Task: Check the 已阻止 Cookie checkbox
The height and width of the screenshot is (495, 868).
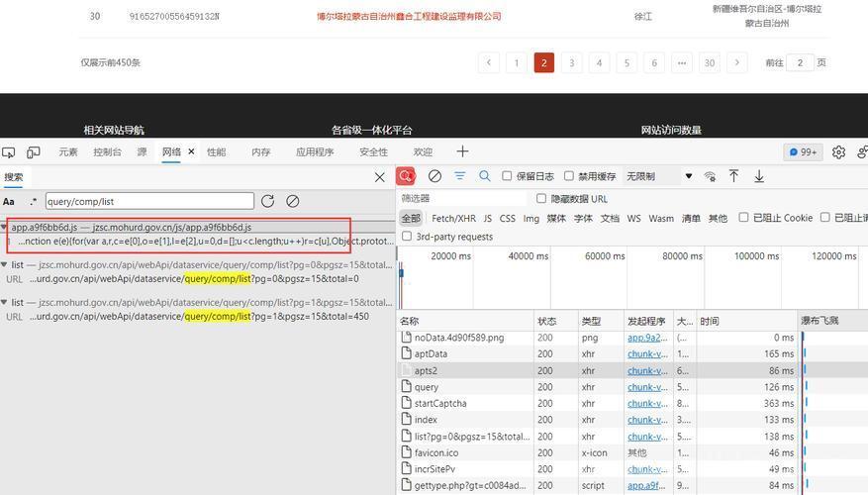Action: [743, 217]
